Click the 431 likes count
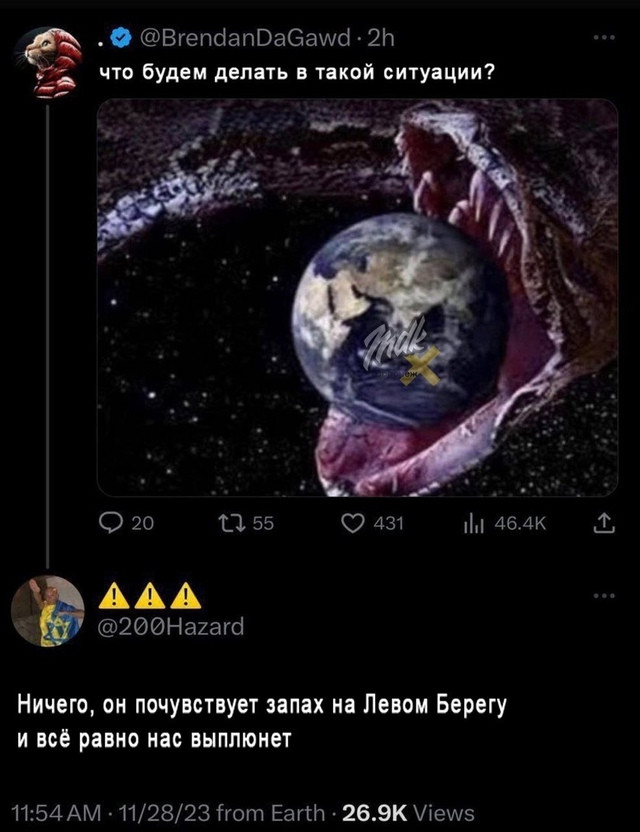640x832 pixels. 388,524
